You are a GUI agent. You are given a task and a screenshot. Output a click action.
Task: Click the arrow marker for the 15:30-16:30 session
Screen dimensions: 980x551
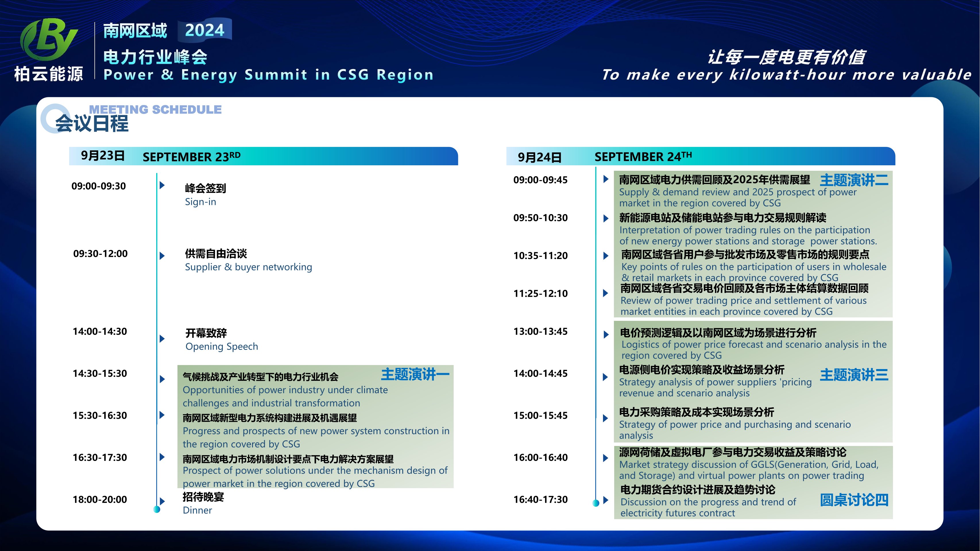point(162,415)
